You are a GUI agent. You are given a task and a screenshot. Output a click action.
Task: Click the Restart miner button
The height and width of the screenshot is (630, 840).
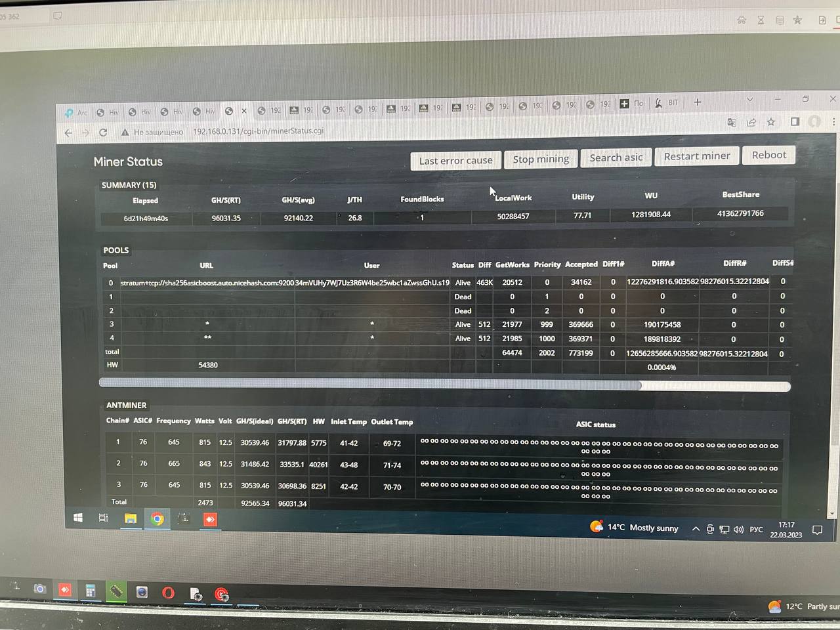click(697, 156)
